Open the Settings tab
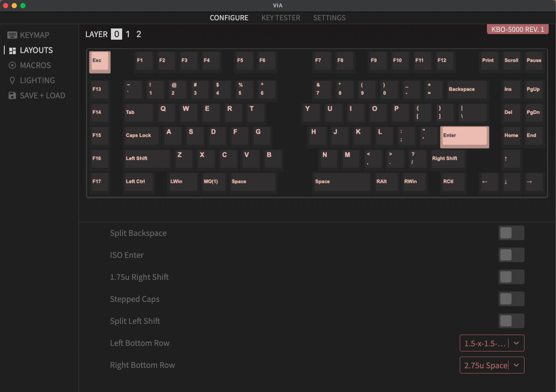 [329, 18]
